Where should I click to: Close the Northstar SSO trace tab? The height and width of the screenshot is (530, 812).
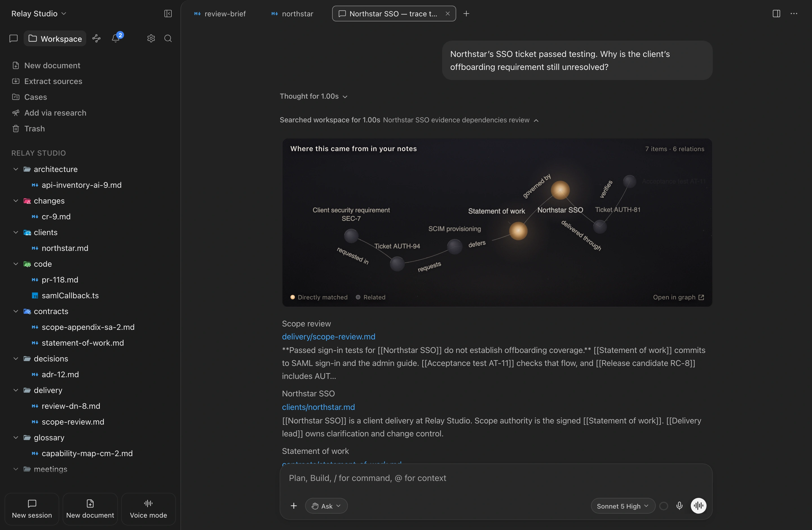448,14
